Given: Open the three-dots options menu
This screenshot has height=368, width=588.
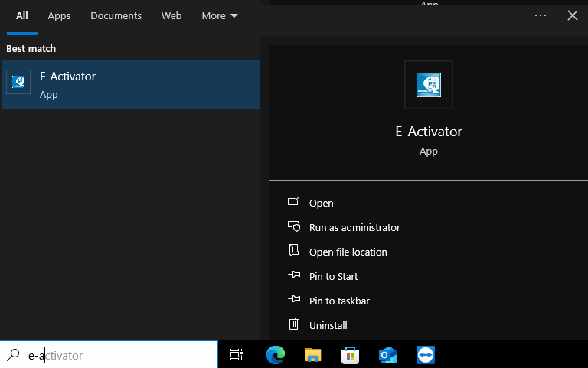Looking at the screenshot, I should [x=541, y=15].
